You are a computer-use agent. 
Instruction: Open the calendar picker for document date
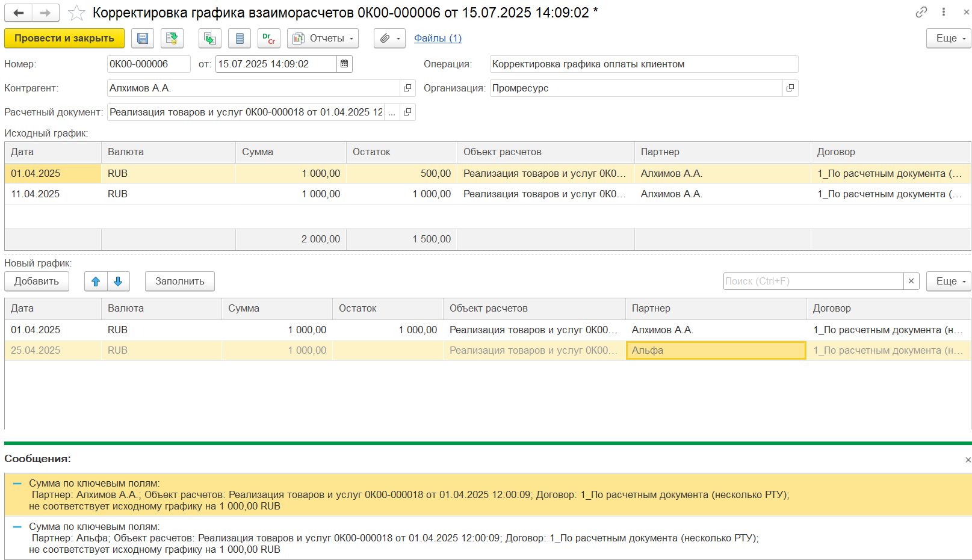[344, 64]
